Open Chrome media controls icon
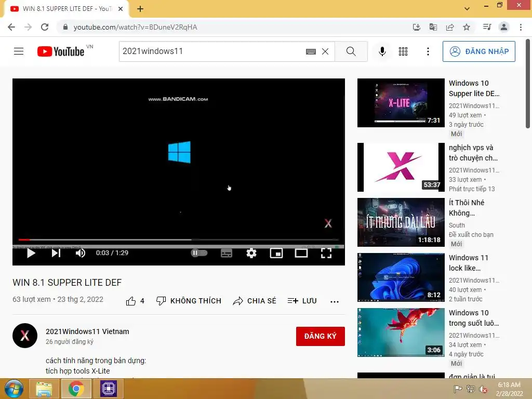 (487, 27)
